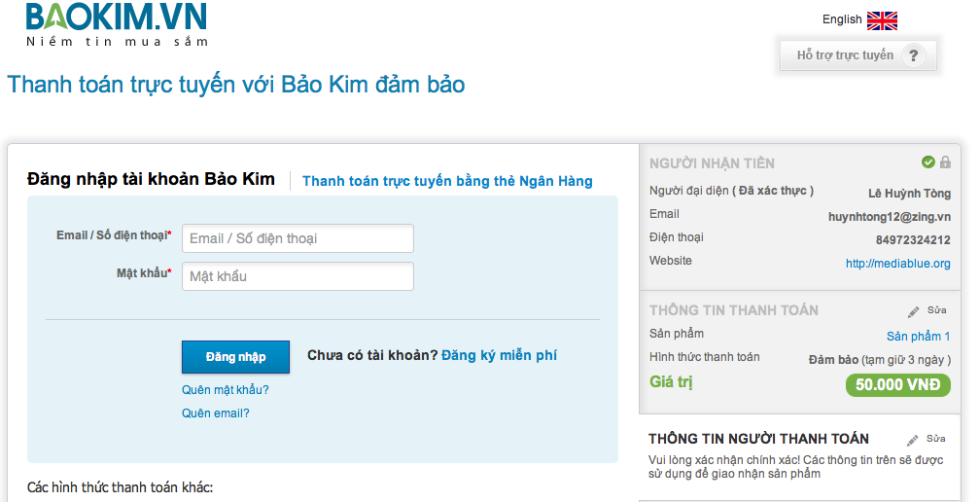The image size is (980, 502).
Task: Select Đăng nhập tài khoản Bảo Kim tab
Action: pos(151,180)
